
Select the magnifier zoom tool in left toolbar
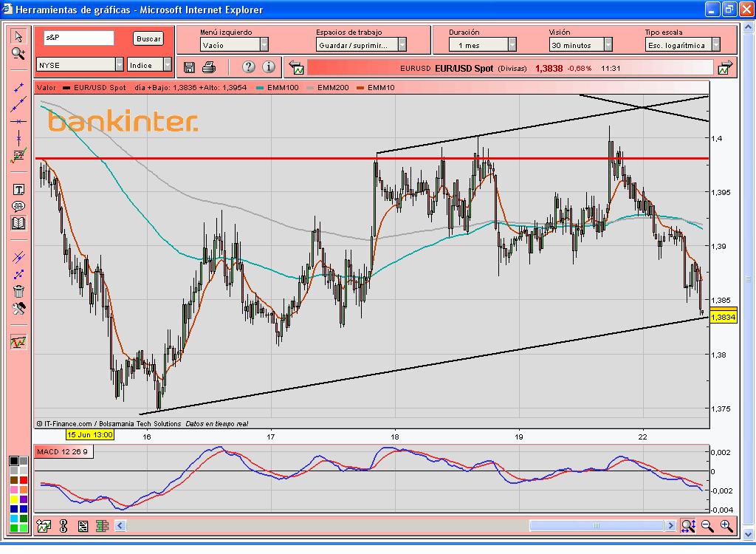pyautogui.click(x=18, y=53)
